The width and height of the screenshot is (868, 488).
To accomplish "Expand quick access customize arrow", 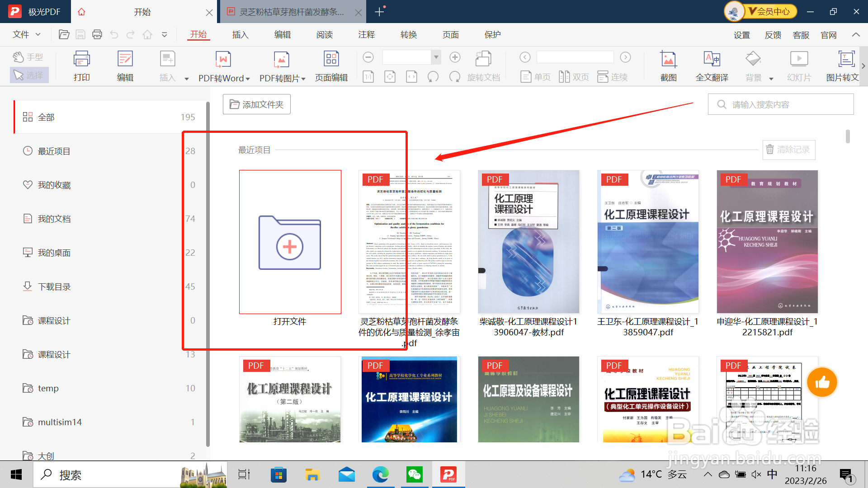I will [x=165, y=35].
